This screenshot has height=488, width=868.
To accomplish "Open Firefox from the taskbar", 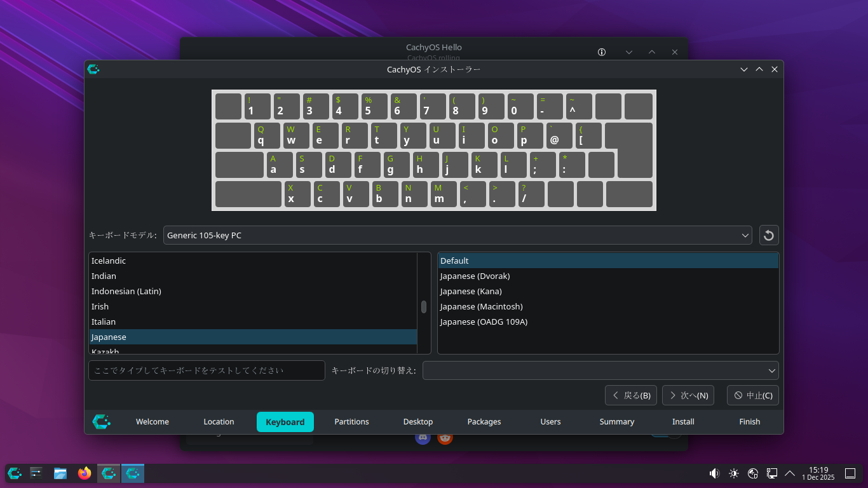I will click(x=85, y=473).
